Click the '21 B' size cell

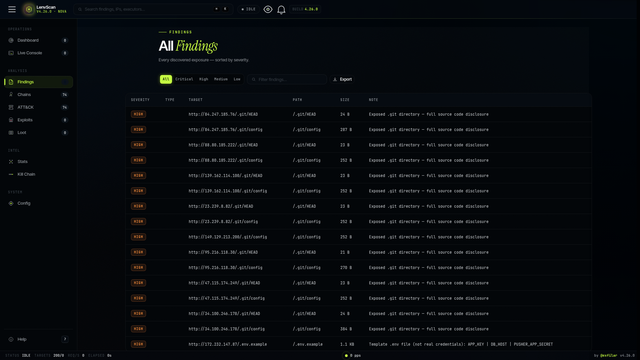click(x=345, y=252)
